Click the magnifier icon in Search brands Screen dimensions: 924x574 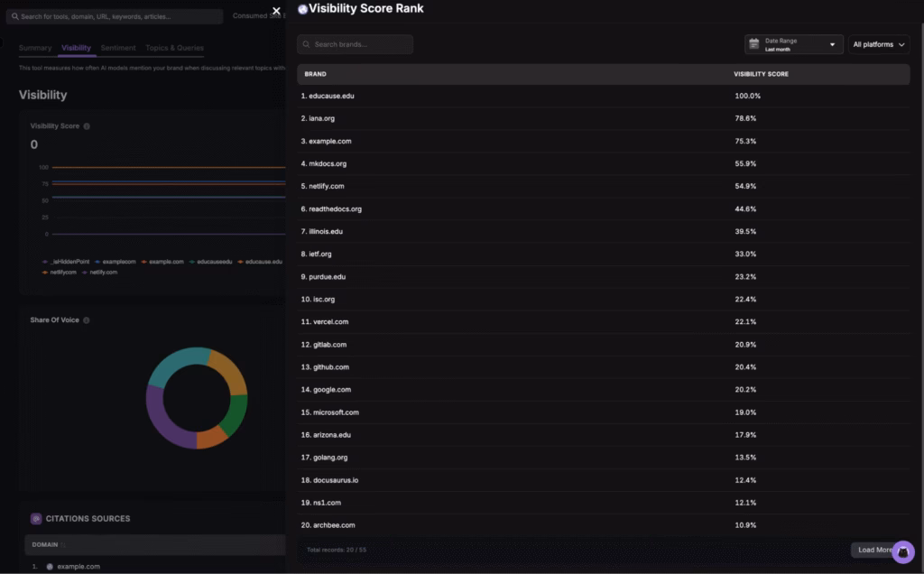click(x=307, y=44)
